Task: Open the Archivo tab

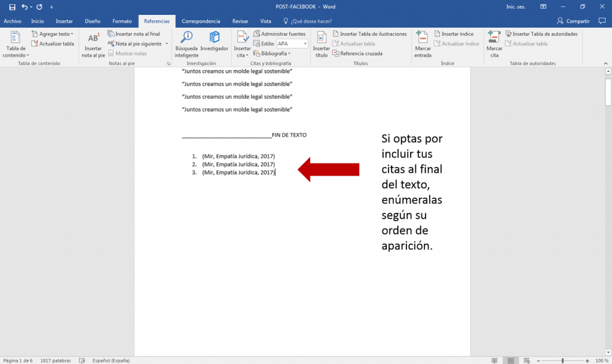Action: (13, 21)
